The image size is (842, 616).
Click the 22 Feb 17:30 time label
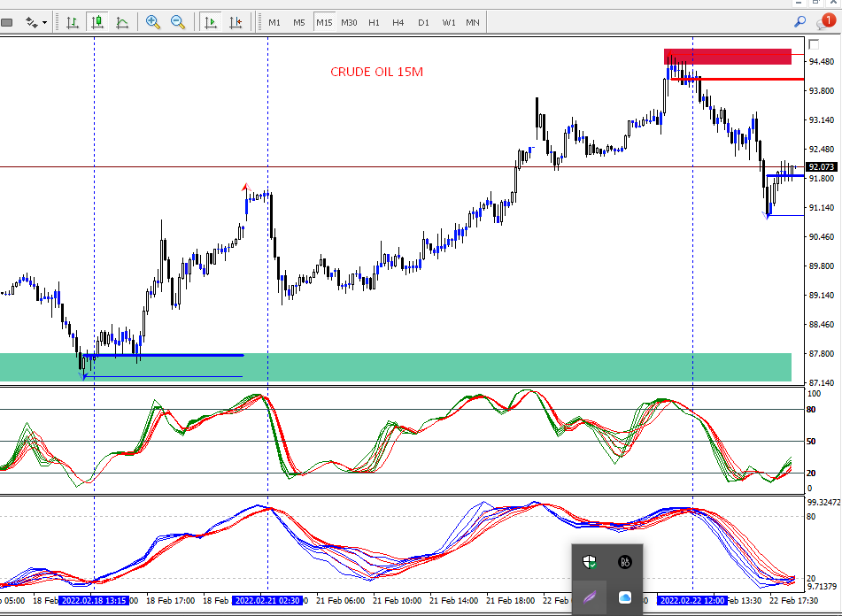click(x=793, y=600)
